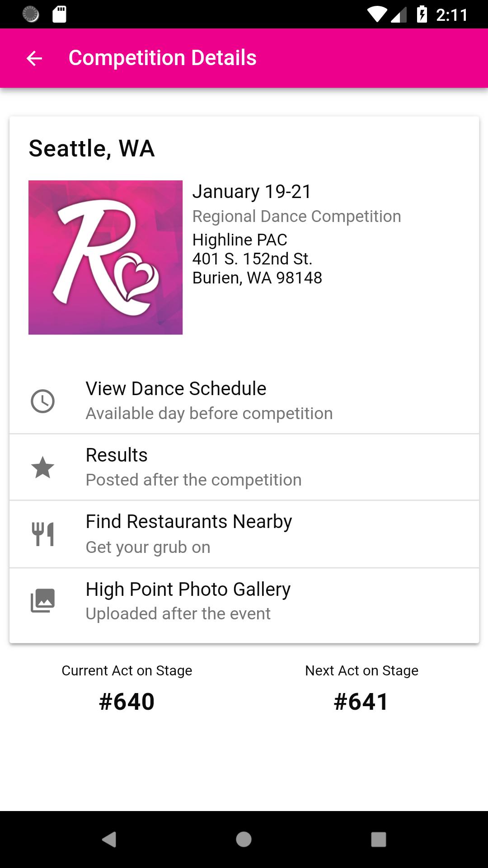Open View Dance Schedule
Viewport: 488px width, 868px height.
tap(244, 401)
